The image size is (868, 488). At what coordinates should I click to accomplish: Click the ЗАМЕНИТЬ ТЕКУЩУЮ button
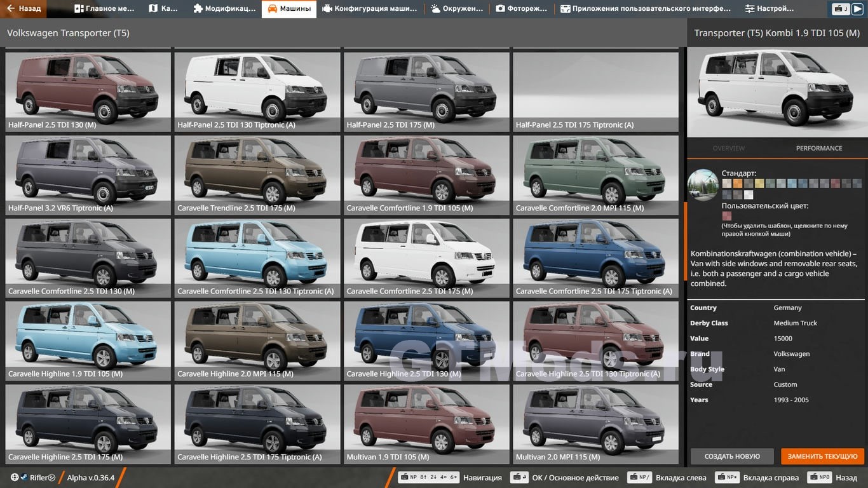point(822,456)
